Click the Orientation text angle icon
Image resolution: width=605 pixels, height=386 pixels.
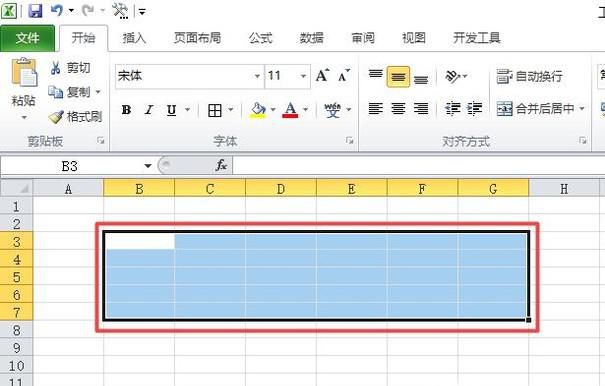(x=452, y=76)
